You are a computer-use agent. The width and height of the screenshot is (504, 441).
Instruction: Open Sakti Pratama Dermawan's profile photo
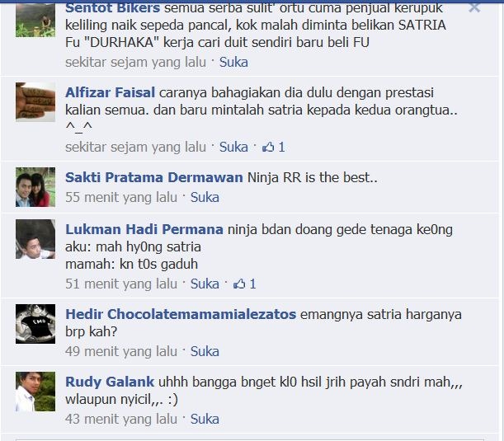[x=35, y=187]
